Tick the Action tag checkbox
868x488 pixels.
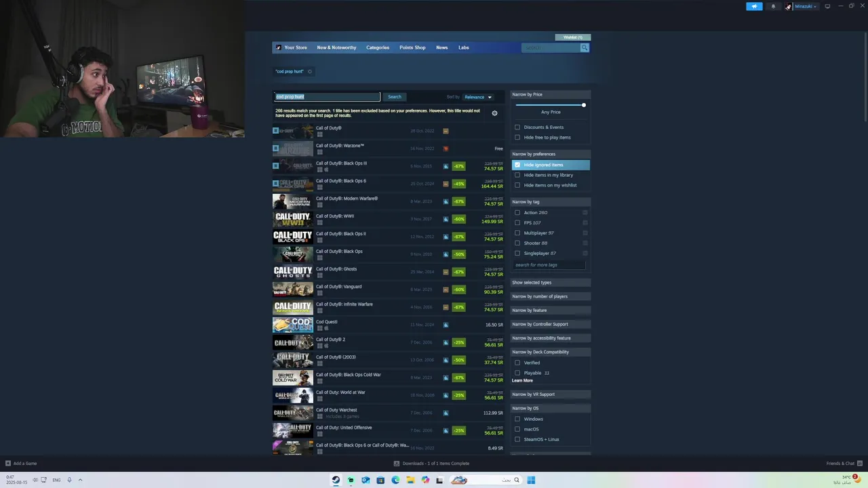(517, 212)
